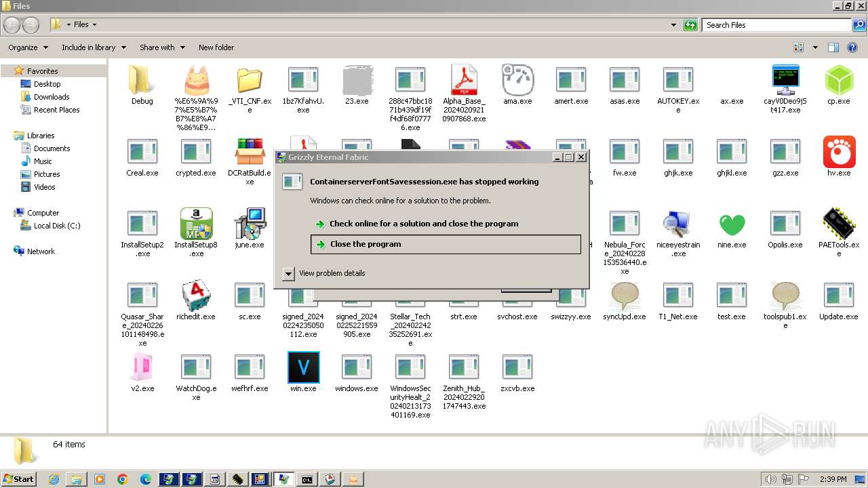Select the cp.exe green cube icon
This screenshot has height=488, width=868.
point(839,80)
